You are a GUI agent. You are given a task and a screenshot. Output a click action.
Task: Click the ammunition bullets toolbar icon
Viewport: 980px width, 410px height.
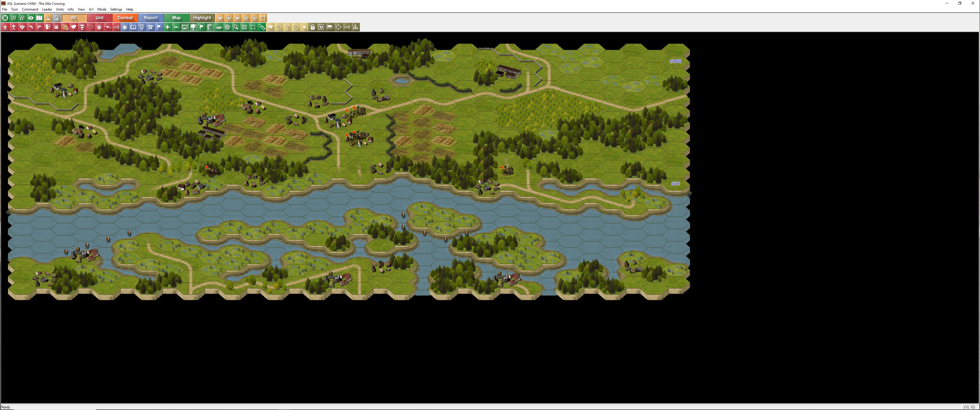(x=56, y=27)
